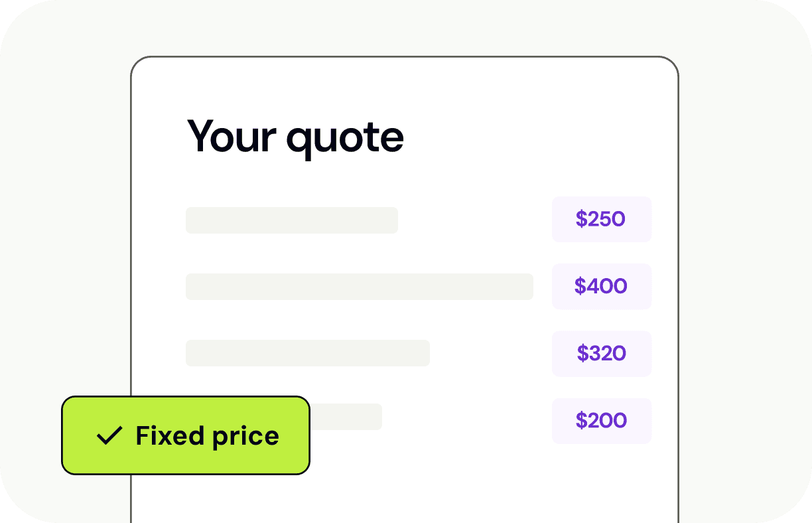812x523 pixels.
Task: Click the word "price" in green badge
Action: click(245, 436)
